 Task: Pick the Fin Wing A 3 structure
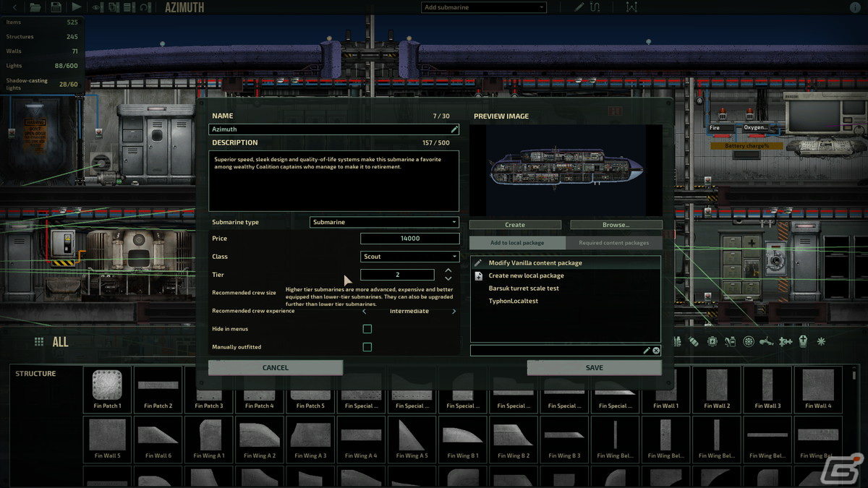(310, 440)
